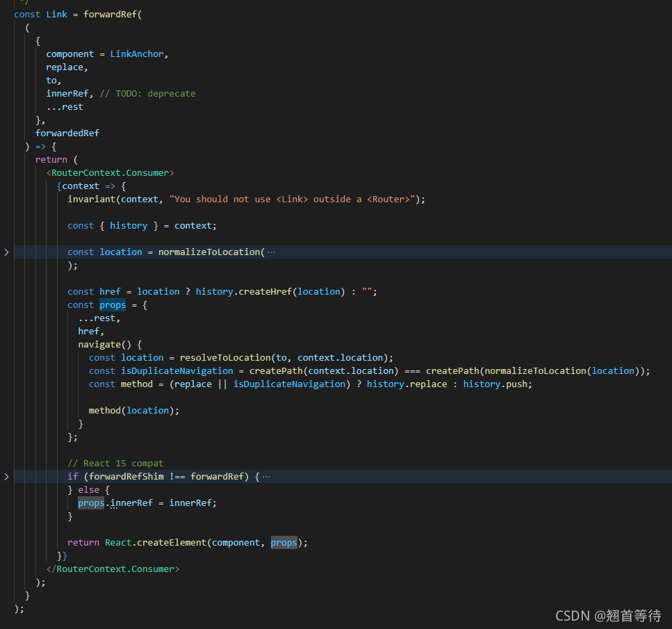This screenshot has width=672, height=629.
Task: Click 'props' in props.innerRef assignment line
Action: (x=91, y=503)
